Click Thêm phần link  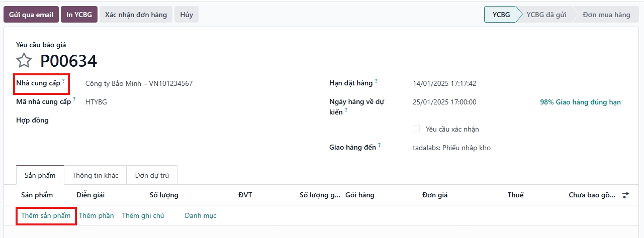pyautogui.click(x=97, y=215)
